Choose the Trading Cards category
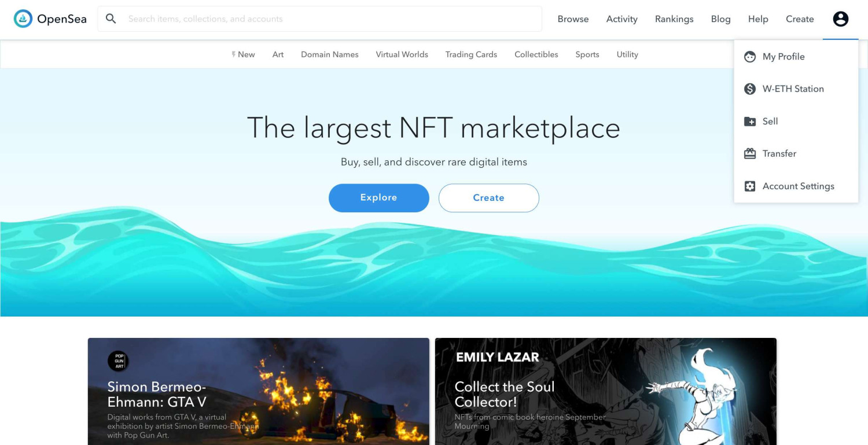Viewport: 868px width, 445px height. pos(471,54)
